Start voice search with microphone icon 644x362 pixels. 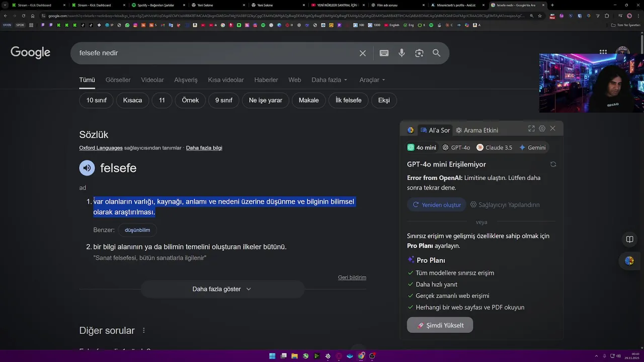tap(401, 53)
